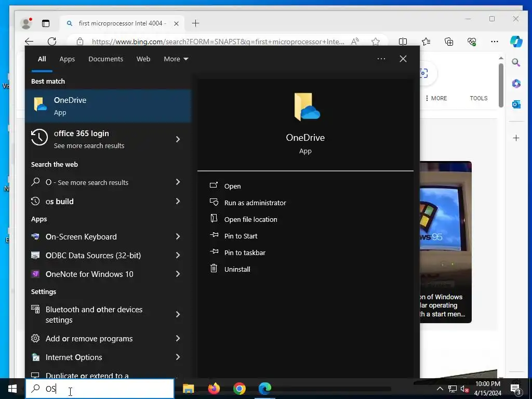Image resolution: width=532 pixels, height=399 pixels.
Task: Expand the 'O - See more search results' arrow
Action: pyautogui.click(x=178, y=182)
